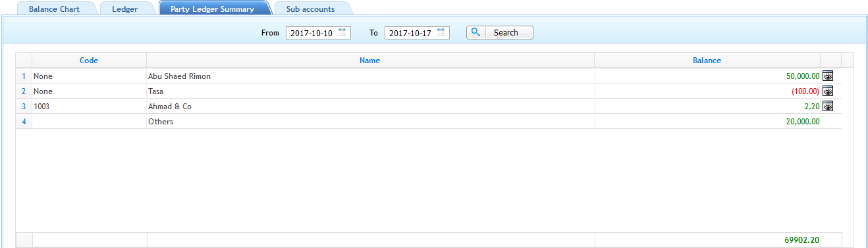The height and width of the screenshot is (248, 868).
Task: Click the 2.20 balance value
Action: click(812, 107)
